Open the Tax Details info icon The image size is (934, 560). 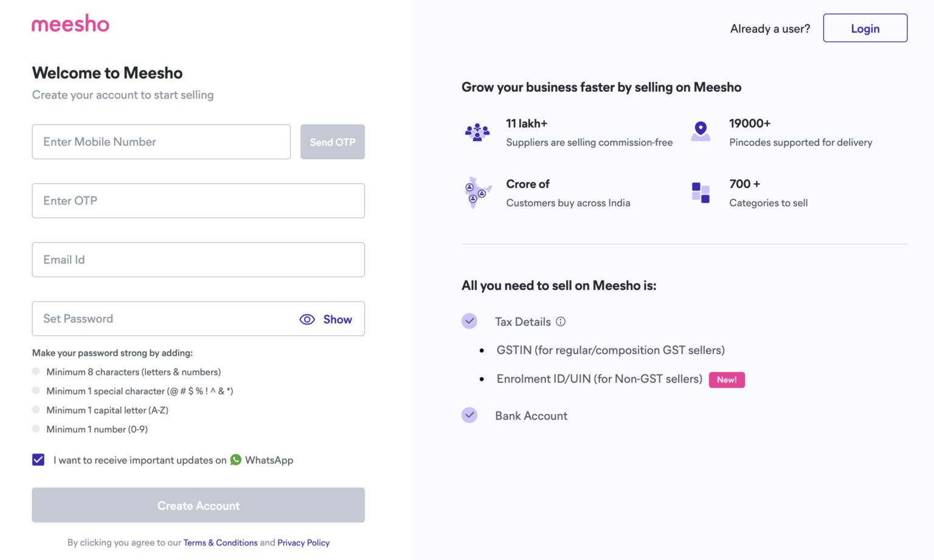[560, 322]
